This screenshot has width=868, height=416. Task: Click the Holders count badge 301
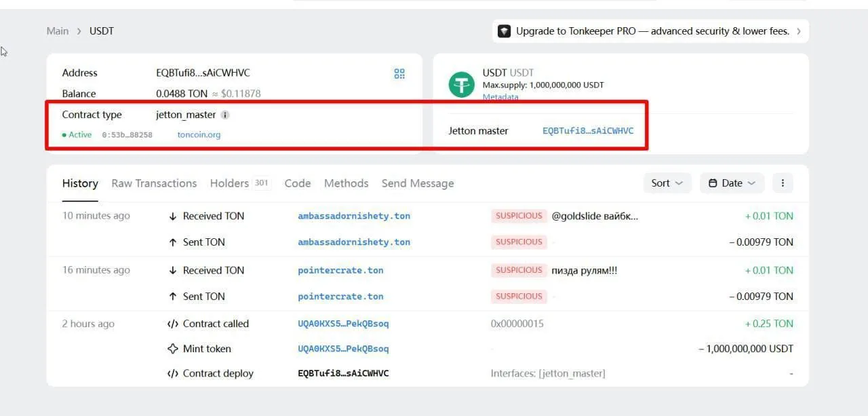[262, 183]
